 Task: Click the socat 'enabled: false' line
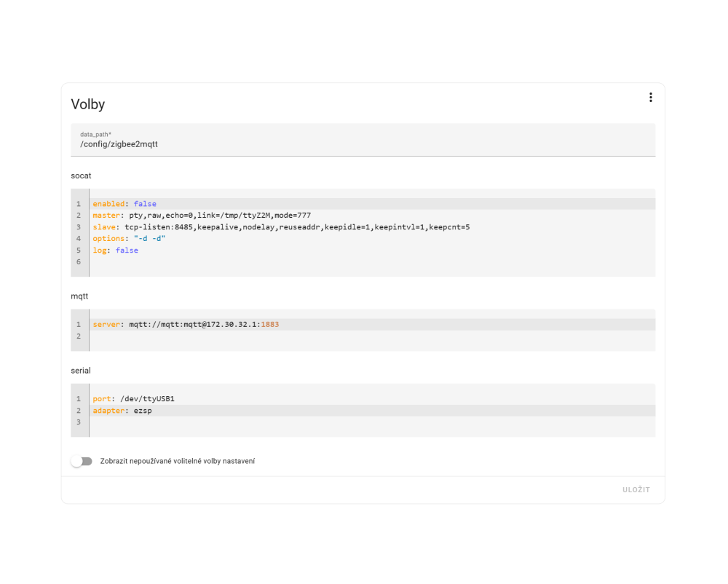pos(124,204)
